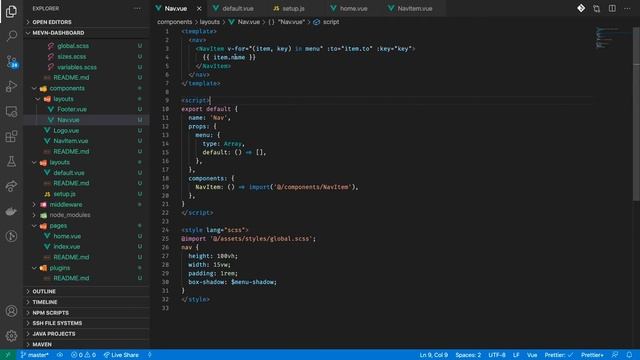Viewport: 640px width, 360px height.
Task: Expand the SSH File Systems section
Action: (87, 323)
